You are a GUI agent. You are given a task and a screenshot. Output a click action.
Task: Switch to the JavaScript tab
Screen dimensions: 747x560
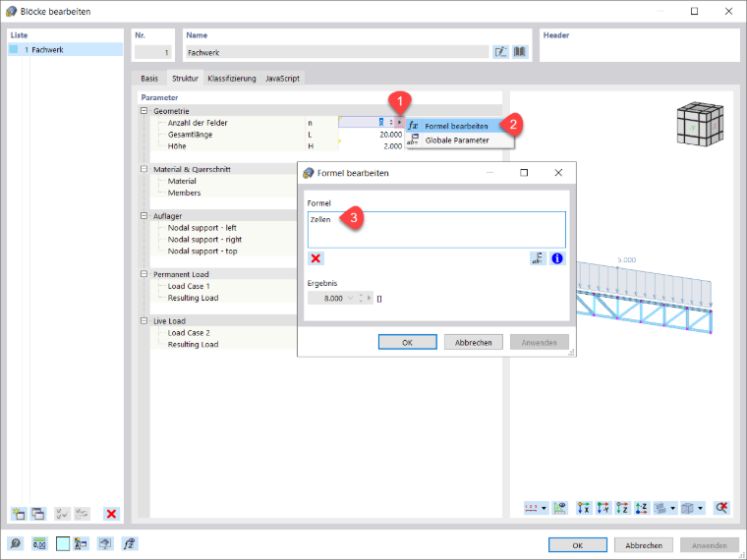pyautogui.click(x=282, y=78)
